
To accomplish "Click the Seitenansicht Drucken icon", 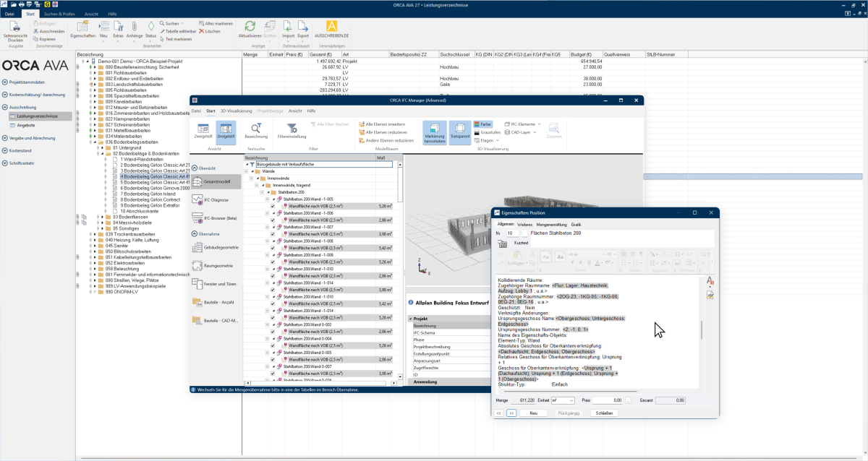I will click(15, 27).
